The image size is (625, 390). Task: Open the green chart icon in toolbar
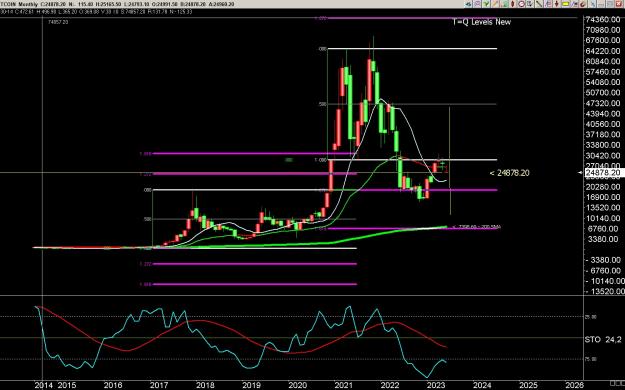coord(504,4)
